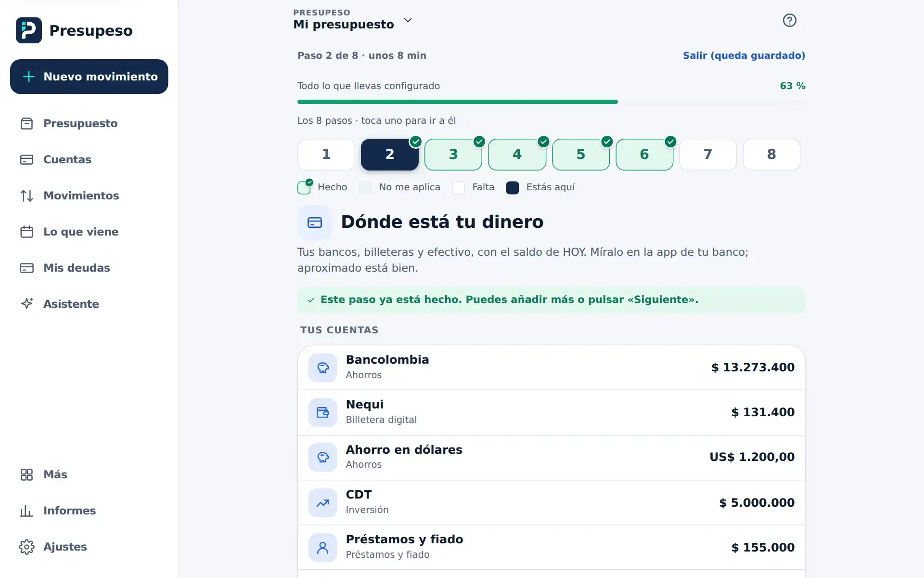Click the $ 155.000 balance
This screenshot has height=578, width=924.
click(x=763, y=548)
